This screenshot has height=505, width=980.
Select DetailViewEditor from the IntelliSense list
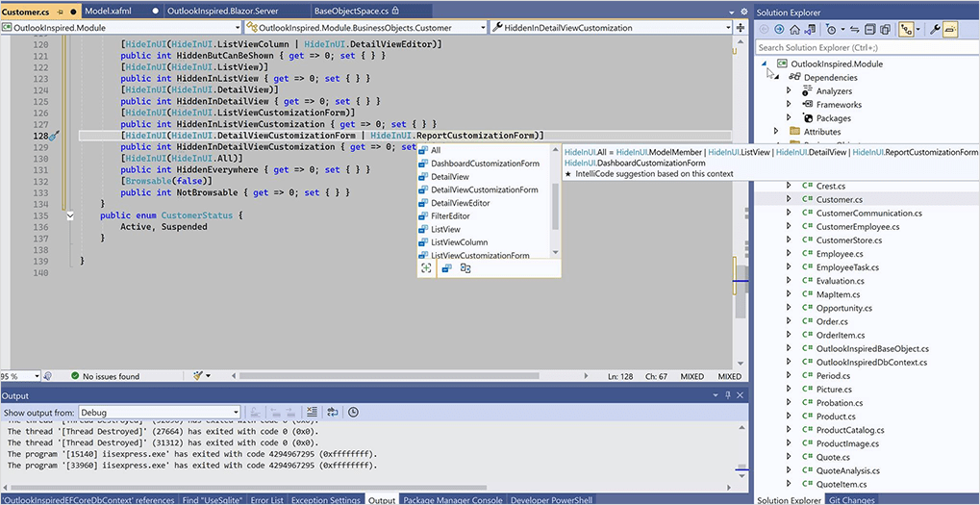(460, 203)
